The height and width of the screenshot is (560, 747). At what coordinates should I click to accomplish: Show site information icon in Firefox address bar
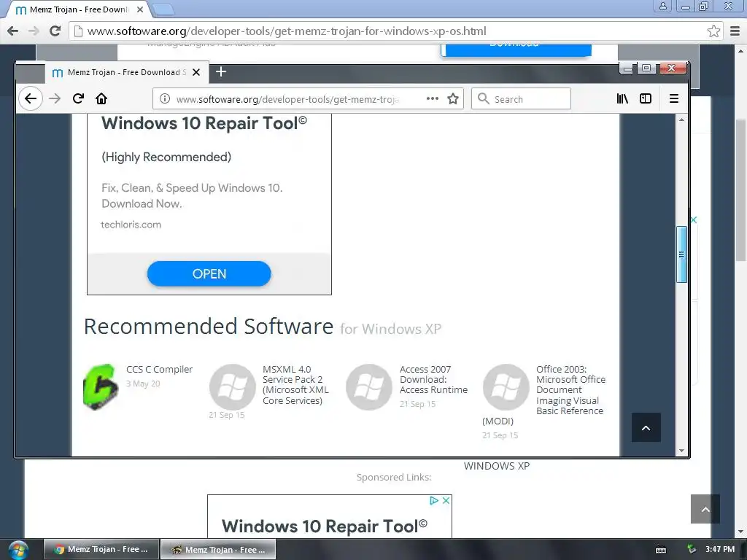click(165, 98)
